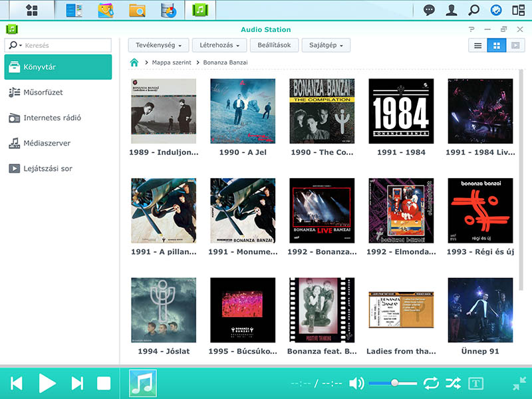This screenshot has width=532, height=399.
Task: Switch to list view
Action: coord(477,45)
